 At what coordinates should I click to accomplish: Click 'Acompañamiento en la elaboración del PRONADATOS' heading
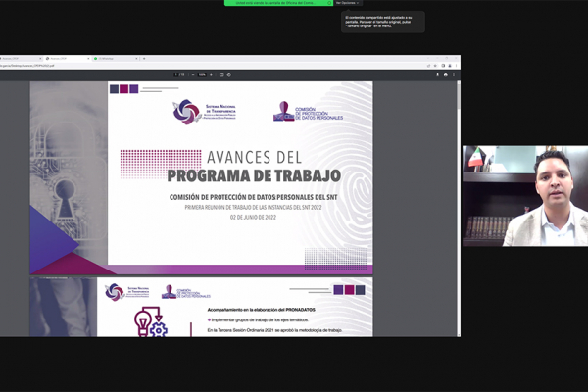click(x=261, y=310)
